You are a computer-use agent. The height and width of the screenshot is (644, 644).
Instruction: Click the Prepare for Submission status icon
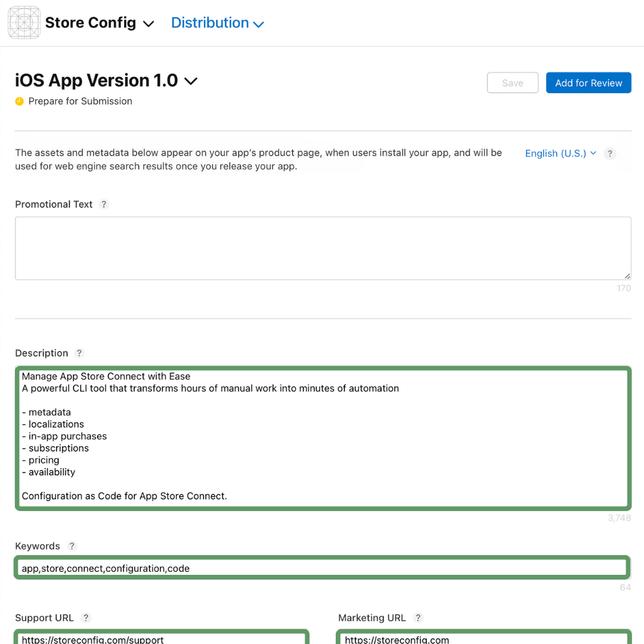pos(19,101)
